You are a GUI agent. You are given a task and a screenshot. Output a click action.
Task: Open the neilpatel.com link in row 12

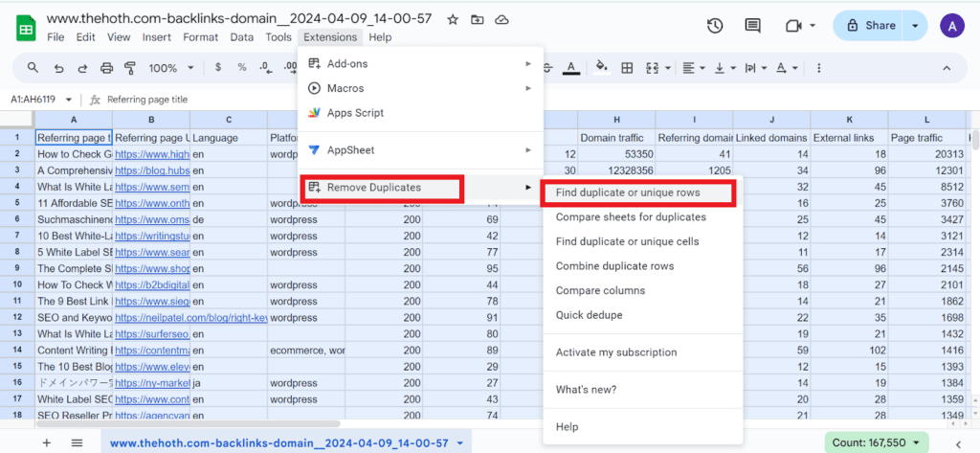pyautogui.click(x=191, y=318)
